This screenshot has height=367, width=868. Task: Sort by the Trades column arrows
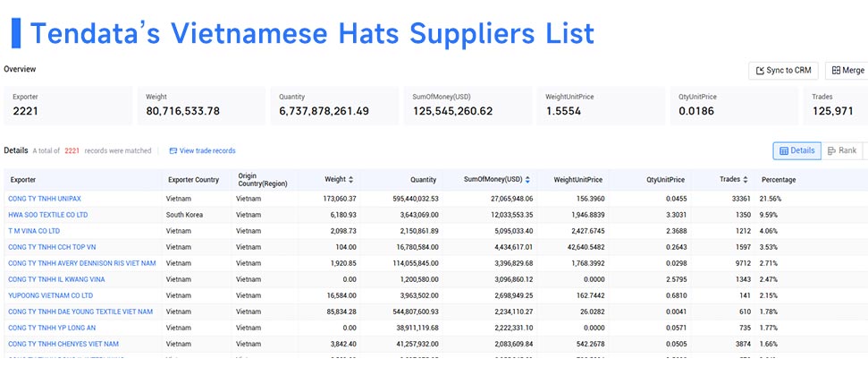pyautogui.click(x=746, y=180)
